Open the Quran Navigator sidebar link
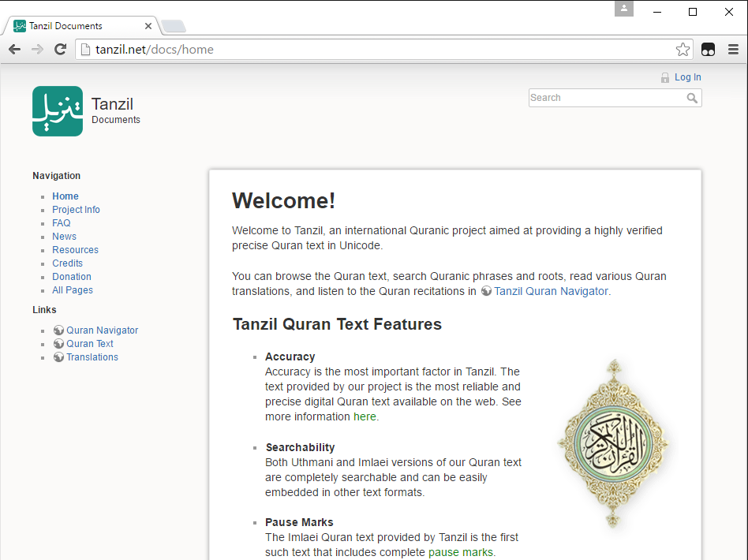Image resolution: width=748 pixels, height=560 pixels. tap(102, 330)
